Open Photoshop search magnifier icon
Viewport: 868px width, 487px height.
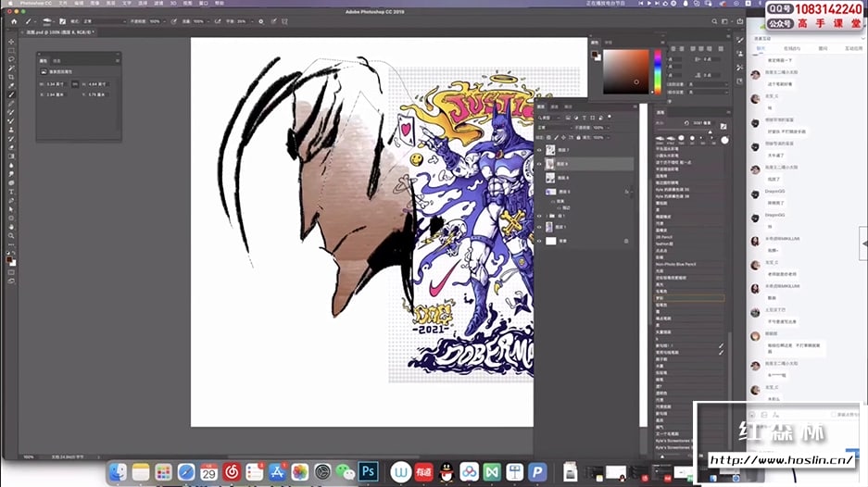[714, 21]
